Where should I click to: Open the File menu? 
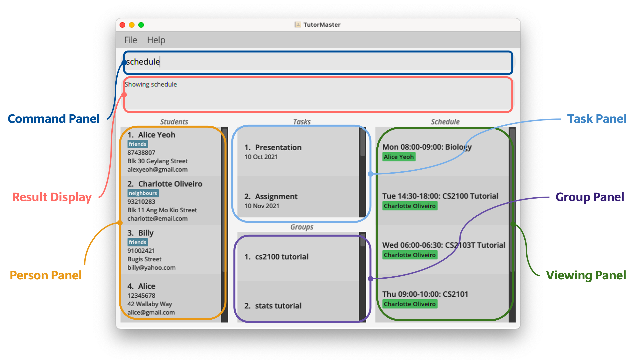[x=131, y=40]
